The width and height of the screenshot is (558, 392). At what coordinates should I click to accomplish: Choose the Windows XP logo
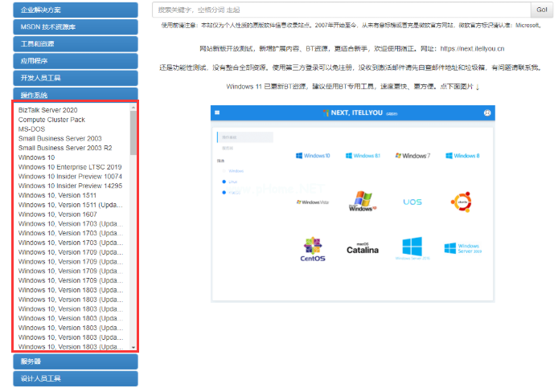point(362,201)
